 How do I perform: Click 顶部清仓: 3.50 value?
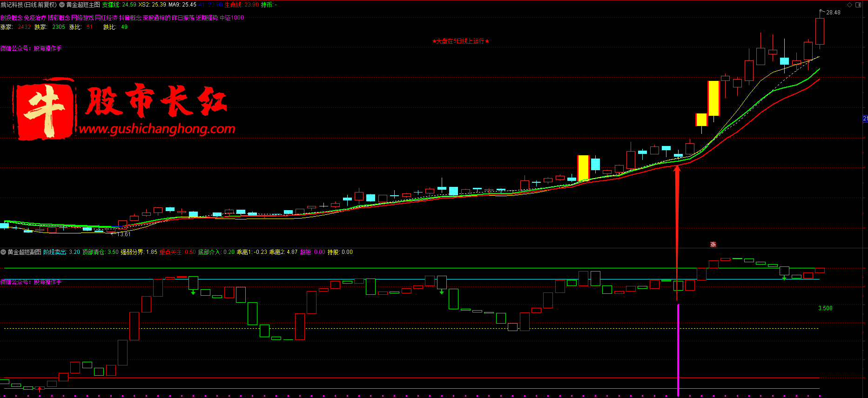[x=100, y=252]
